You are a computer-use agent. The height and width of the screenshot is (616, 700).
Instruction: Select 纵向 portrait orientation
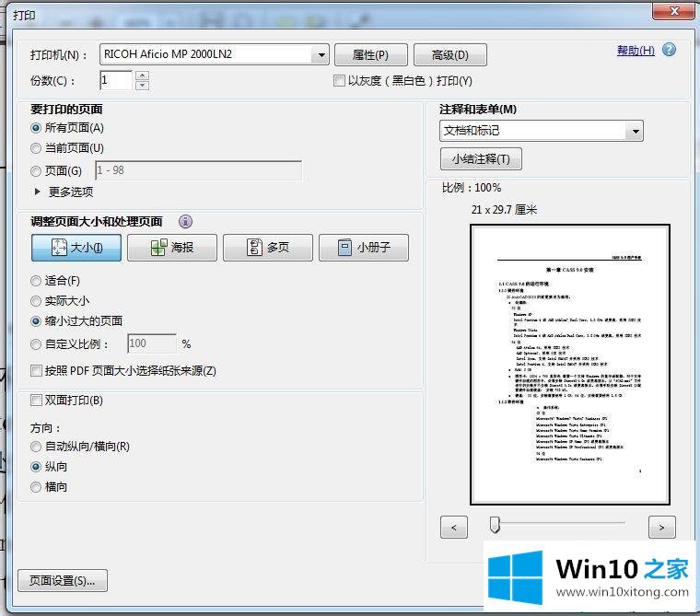pyautogui.click(x=36, y=467)
